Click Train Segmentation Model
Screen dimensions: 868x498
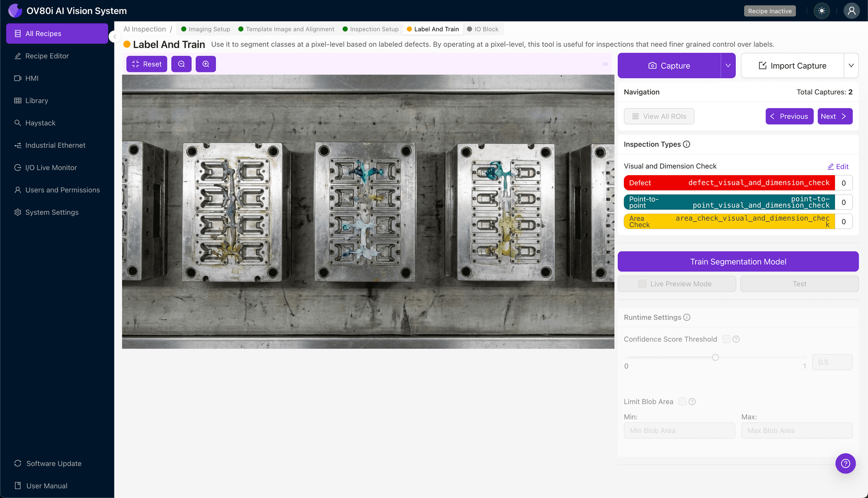(738, 261)
